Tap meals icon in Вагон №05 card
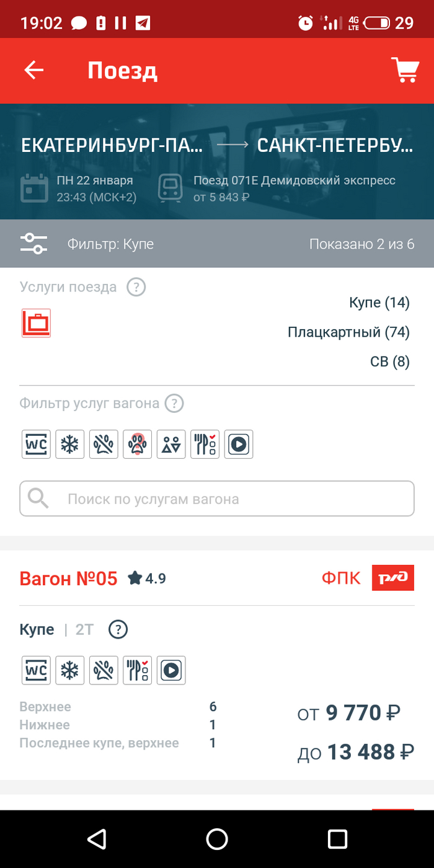 137,670
